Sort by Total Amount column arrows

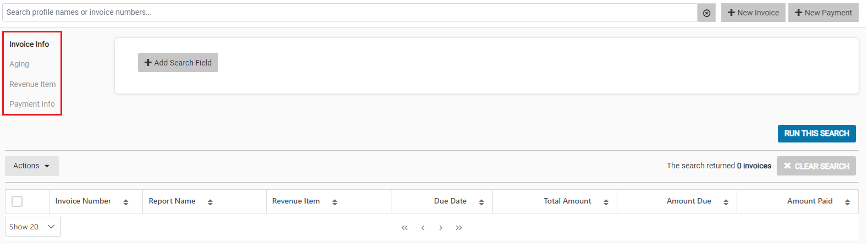click(x=606, y=202)
